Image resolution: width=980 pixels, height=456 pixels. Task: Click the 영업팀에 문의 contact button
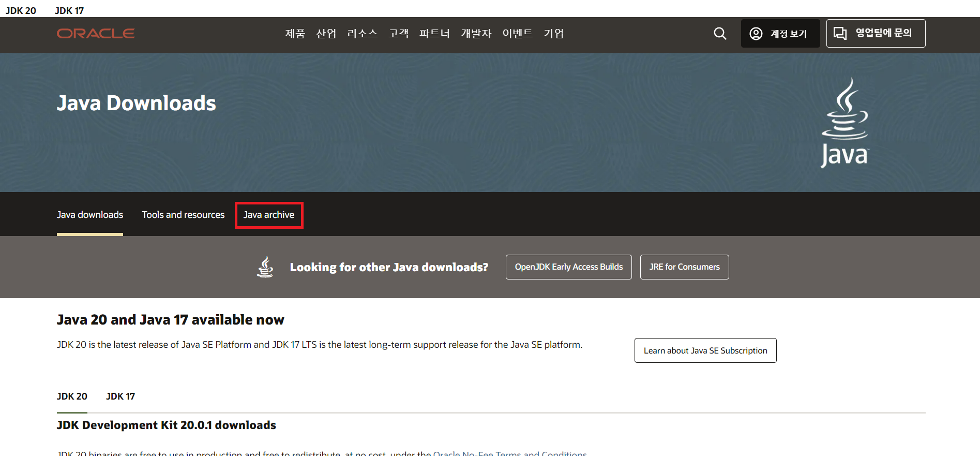(x=876, y=34)
